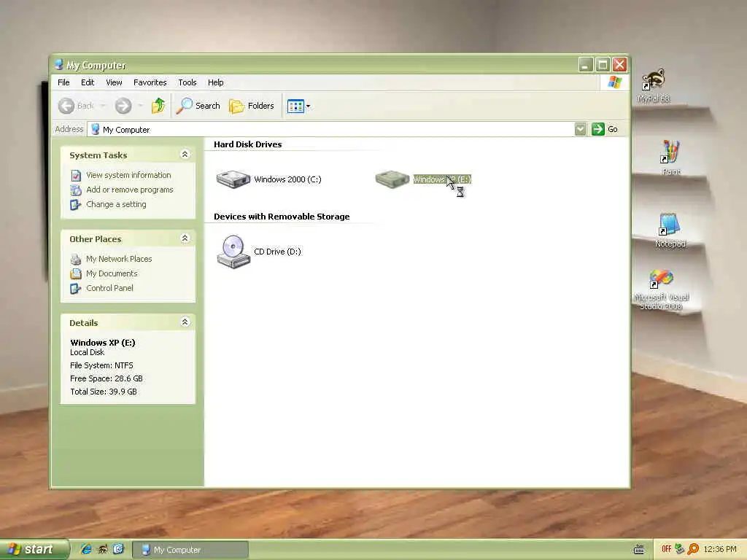Collapse the Details panel
The width and height of the screenshot is (747, 560).
click(185, 322)
